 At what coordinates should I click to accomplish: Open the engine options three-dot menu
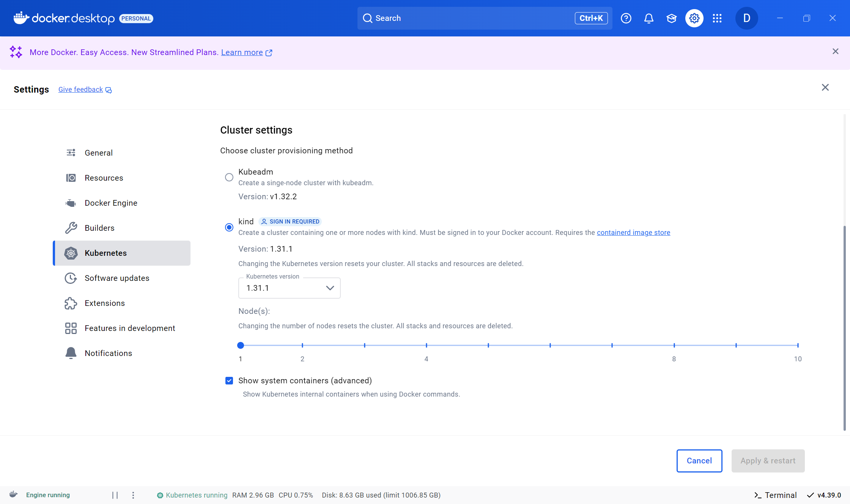133,495
